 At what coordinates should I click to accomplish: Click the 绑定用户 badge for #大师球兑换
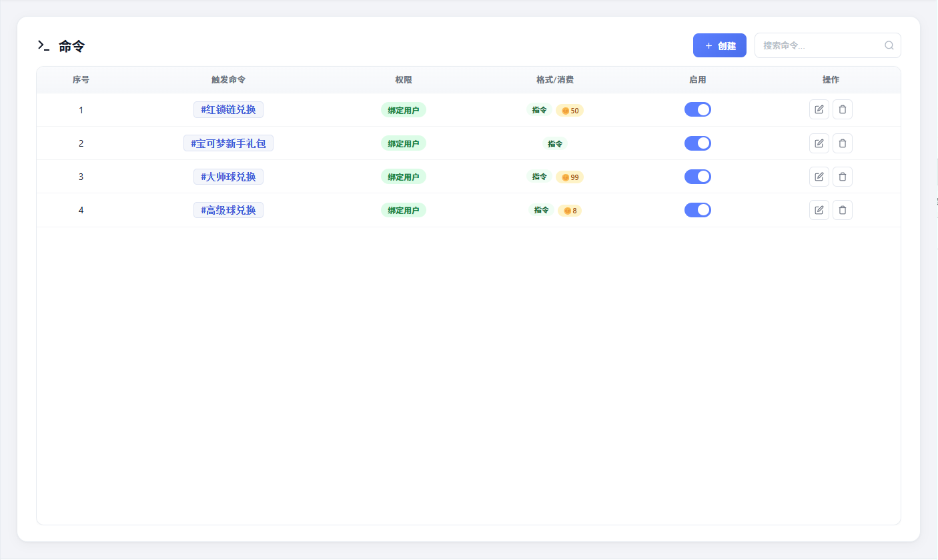[404, 177]
